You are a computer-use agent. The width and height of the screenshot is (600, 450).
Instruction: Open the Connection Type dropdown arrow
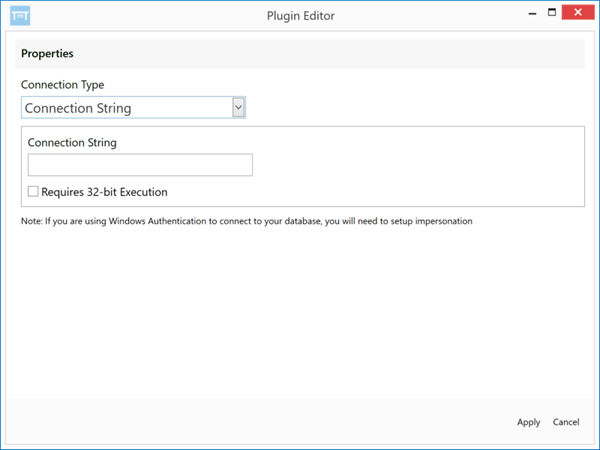[238, 108]
